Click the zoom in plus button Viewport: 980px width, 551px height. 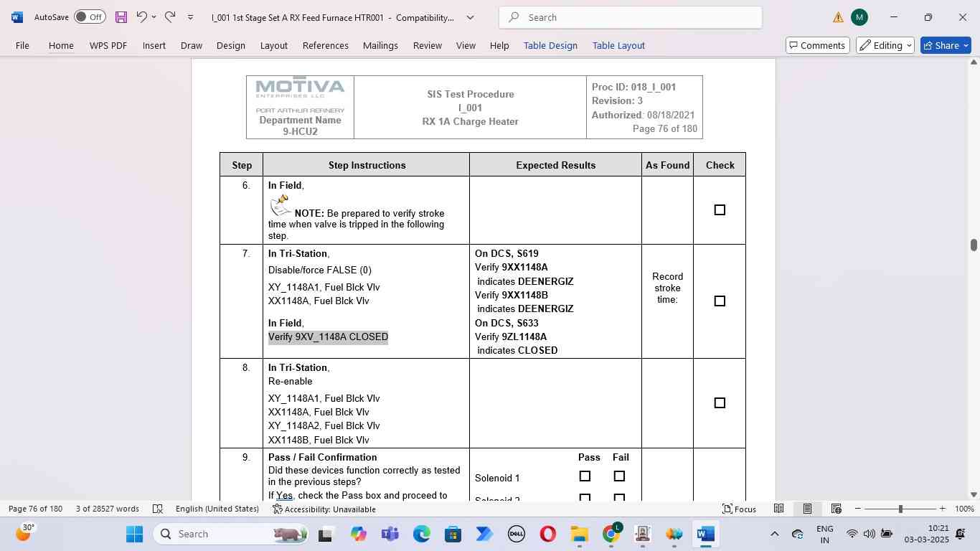pos(942,509)
